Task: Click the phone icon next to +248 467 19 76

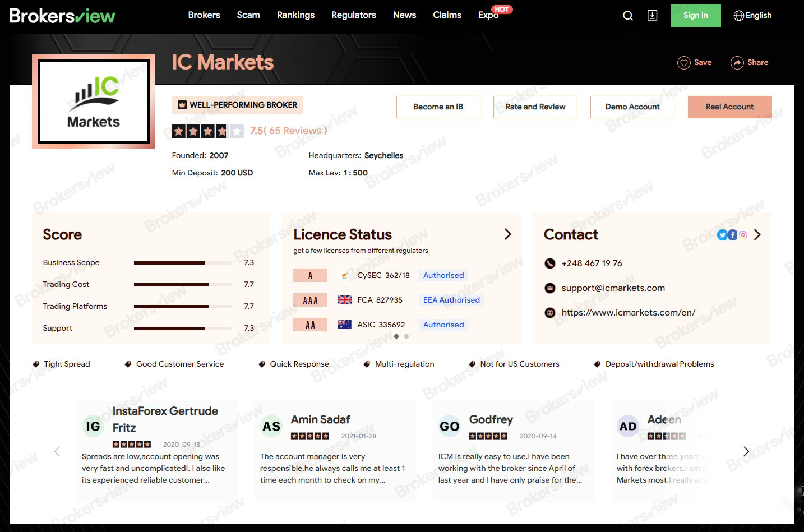Action: click(550, 263)
